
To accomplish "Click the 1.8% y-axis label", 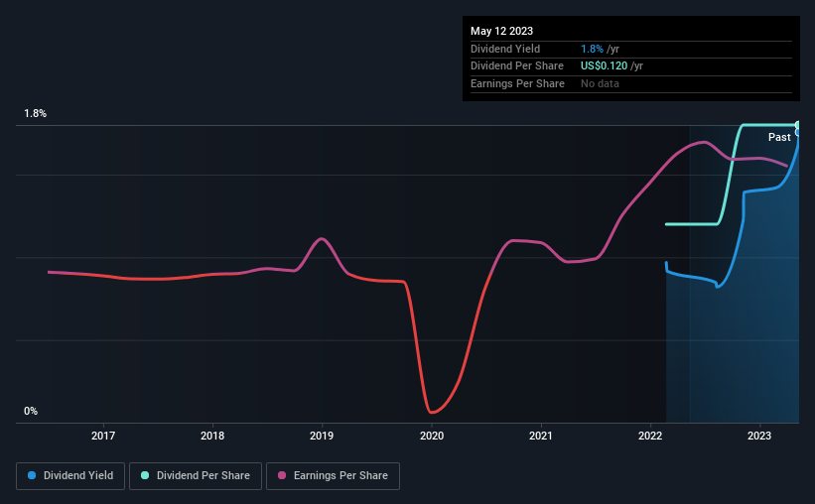I will pos(36,113).
